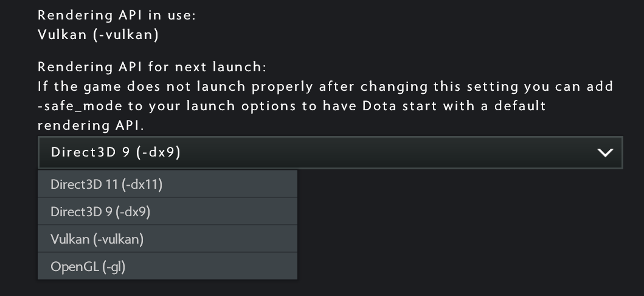Screen dimensions: 644x296
Task: Click the selected "Direct3D 9 (-dx9)" text in the combo box
Action: [116, 153]
